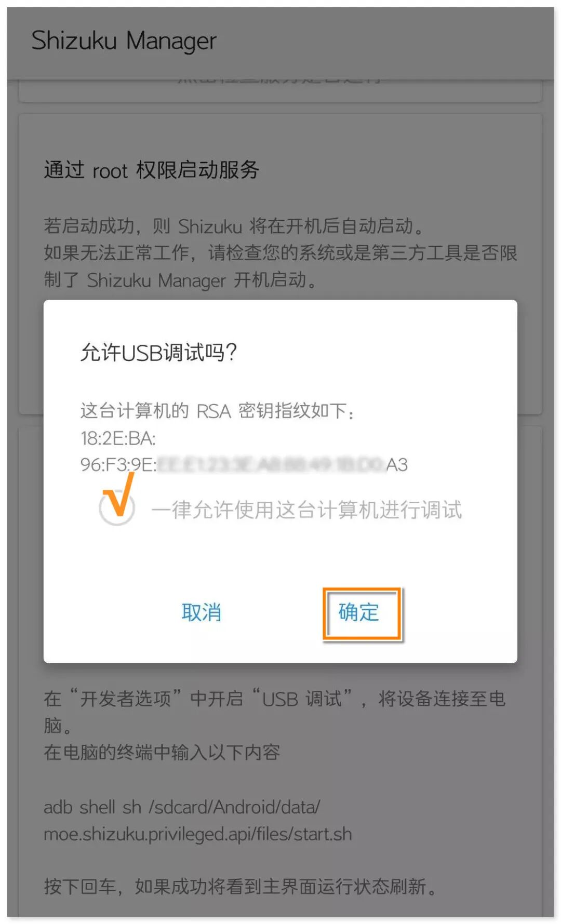Image resolution: width=561 pixels, height=924 pixels.
Task: Tap the moe.shizuku.privileged.api/files/start.sh path text
Action: tap(198, 834)
